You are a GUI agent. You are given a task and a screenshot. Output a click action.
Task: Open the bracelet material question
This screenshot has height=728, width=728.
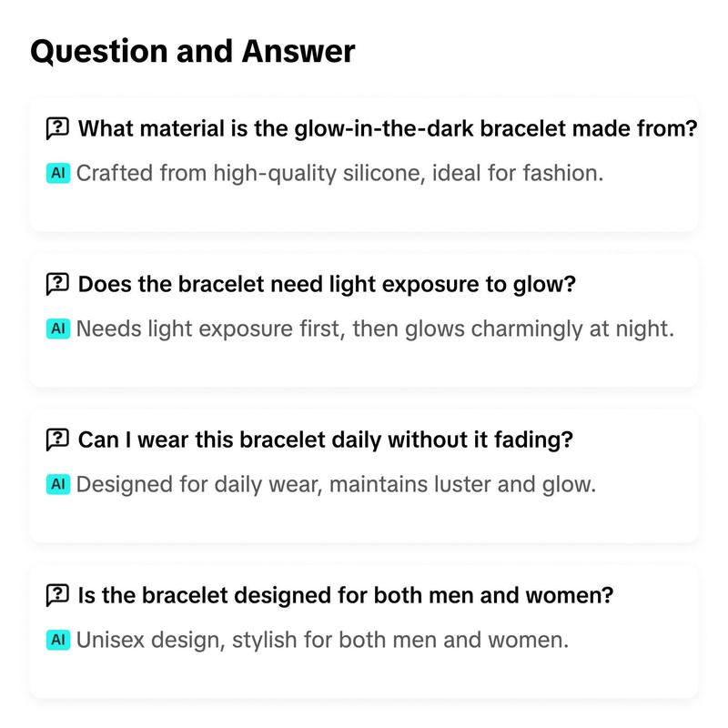tap(388, 128)
